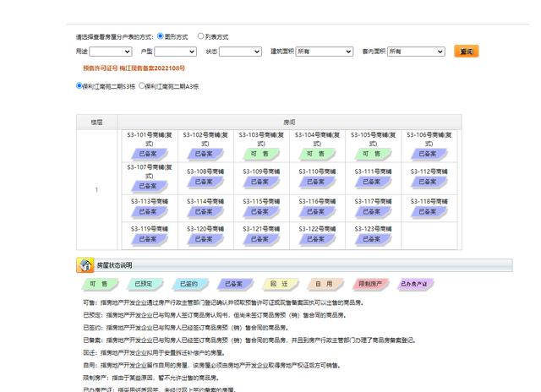Click the 已备案 badge for S3-109号商铺
Viewport: 541px width, 392px height.
pyautogui.click(x=261, y=182)
